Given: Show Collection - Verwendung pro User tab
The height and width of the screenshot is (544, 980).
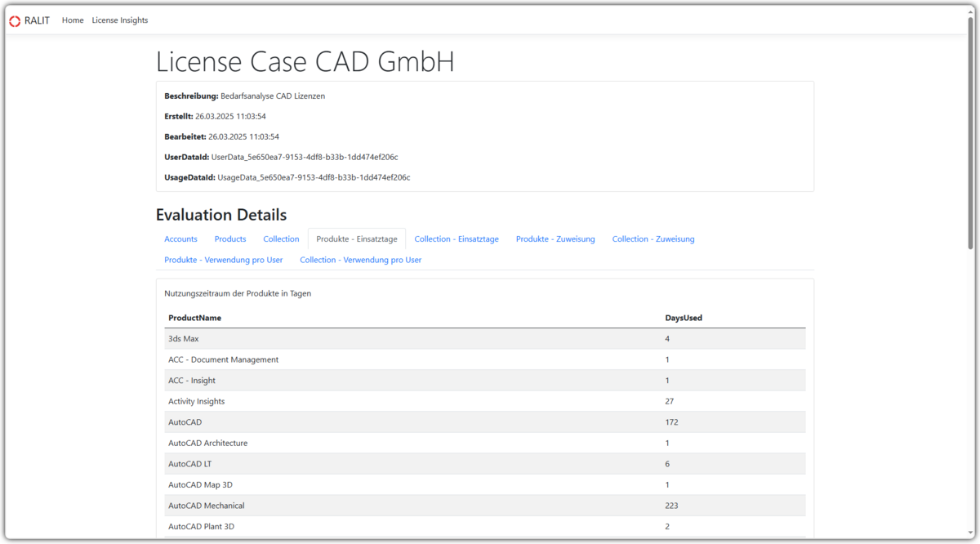Looking at the screenshot, I should (x=361, y=260).
